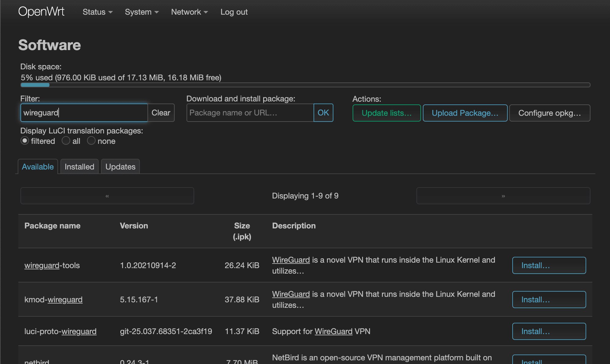
Task: Click the 37.88 KiB size cell
Action: point(242,300)
